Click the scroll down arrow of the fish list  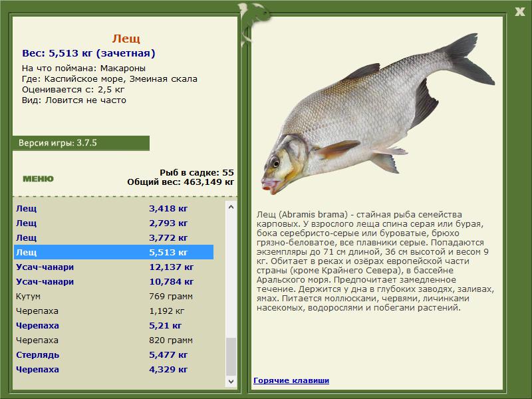231,381
